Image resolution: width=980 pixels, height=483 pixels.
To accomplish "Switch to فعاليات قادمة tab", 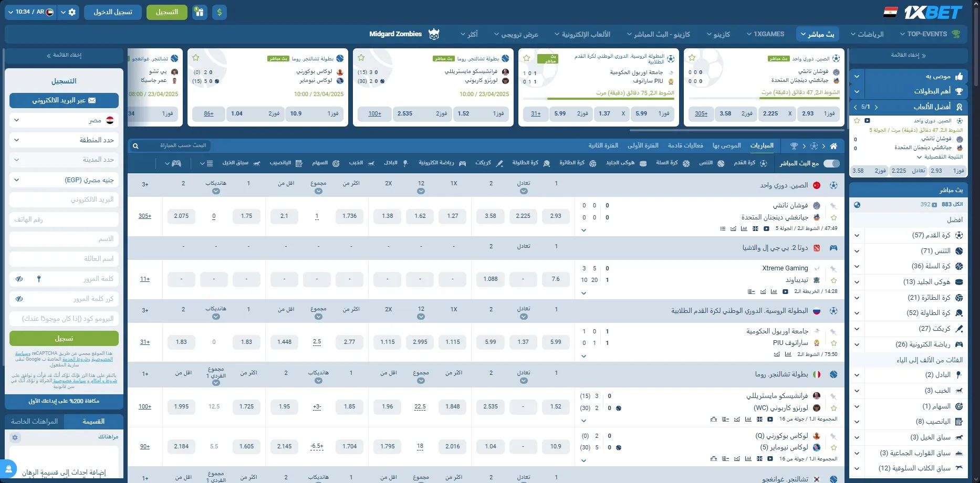I will click(x=685, y=145).
